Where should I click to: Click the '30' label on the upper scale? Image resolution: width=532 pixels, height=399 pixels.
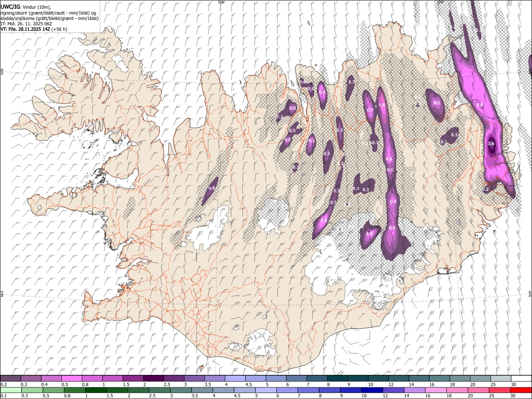click(x=513, y=384)
